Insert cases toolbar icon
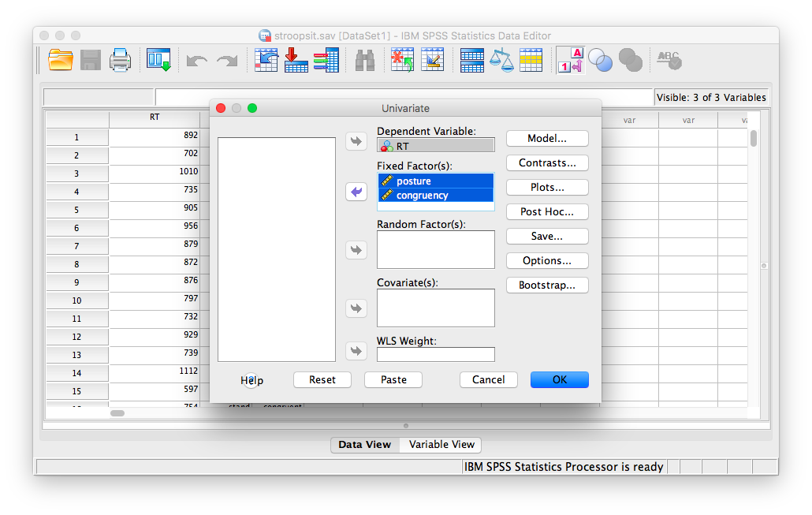The image size is (812, 515). 402,60
